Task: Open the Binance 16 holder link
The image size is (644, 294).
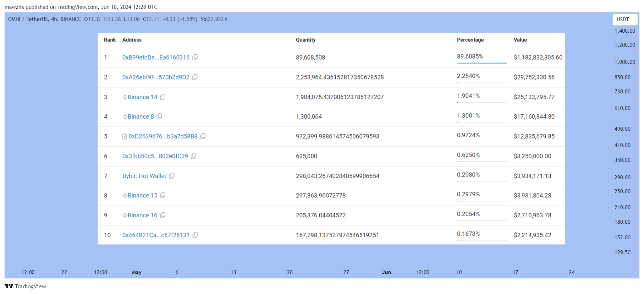Action: [x=142, y=215]
